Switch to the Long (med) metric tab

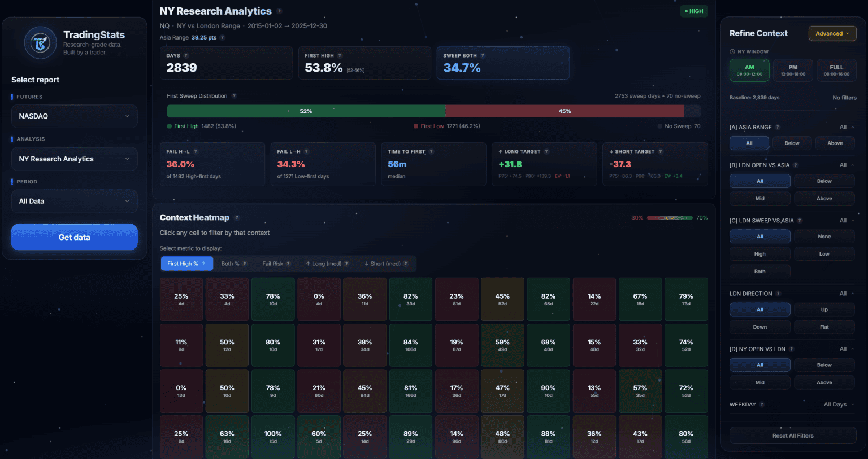click(x=328, y=264)
